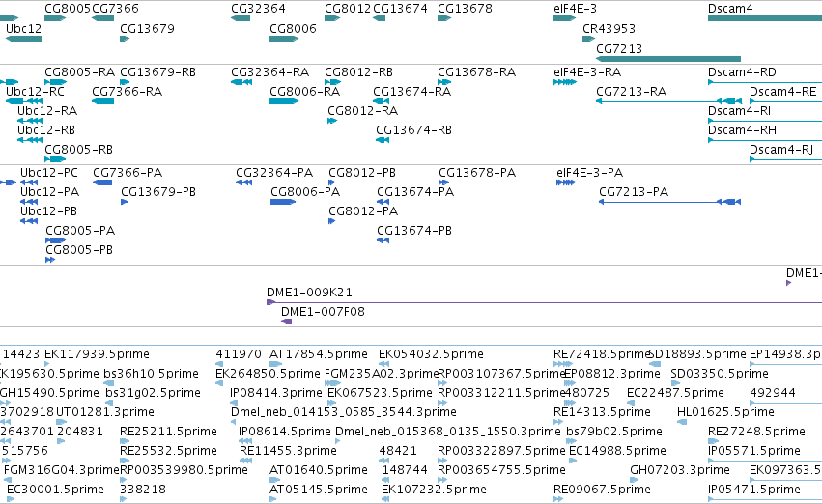Click the SD03350.5prime EST label
This screenshot has width=822, height=504.
[x=720, y=374]
